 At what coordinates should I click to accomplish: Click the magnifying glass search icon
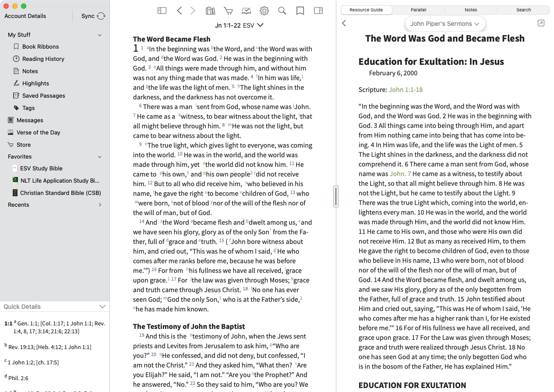click(282, 11)
